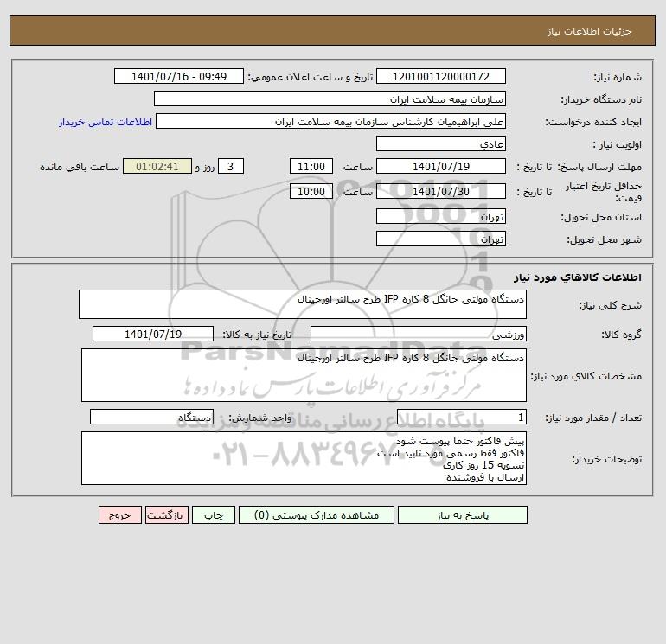Click the توضیحات خریدار text area

304,458
